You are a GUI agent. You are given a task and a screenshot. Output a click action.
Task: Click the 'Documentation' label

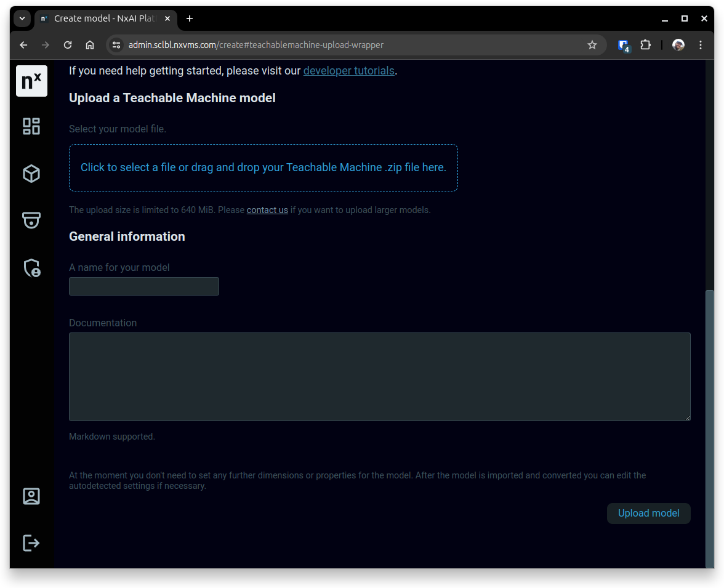coord(102,323)
